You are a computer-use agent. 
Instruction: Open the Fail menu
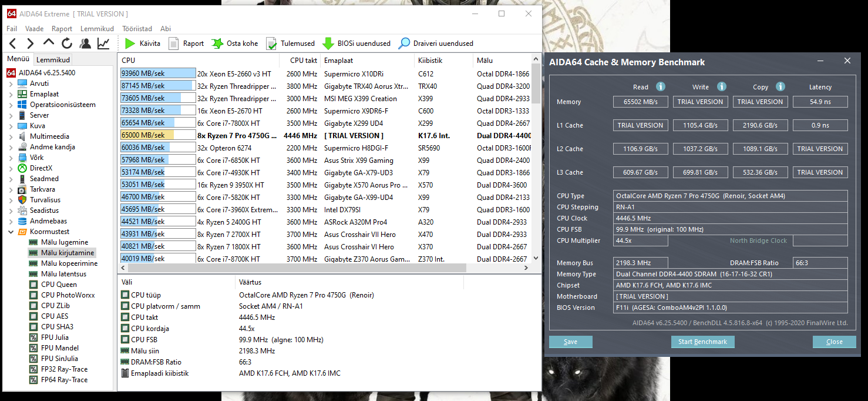click(12, 28)
